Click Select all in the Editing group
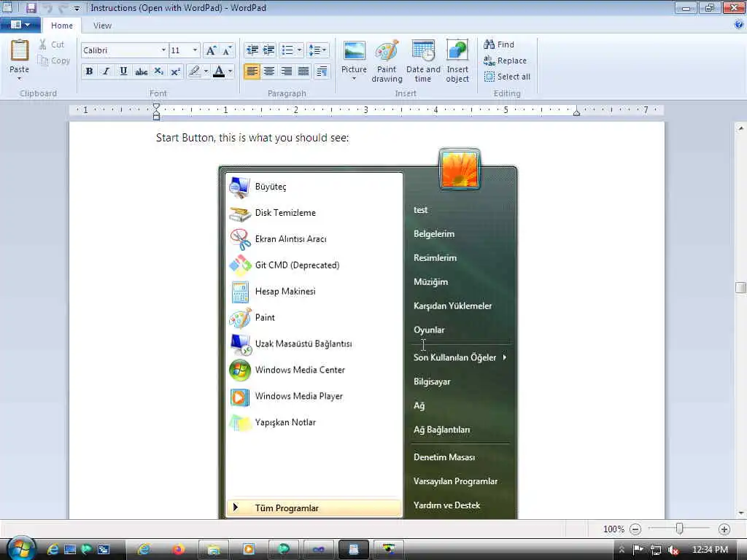Image resolution: width=747 pixels, height=560 pixels. 508,77
